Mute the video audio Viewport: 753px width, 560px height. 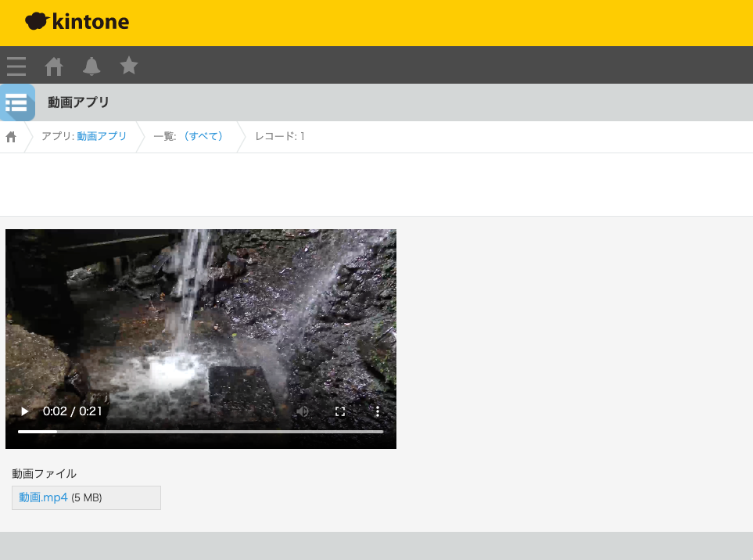(x=303, y=411)
